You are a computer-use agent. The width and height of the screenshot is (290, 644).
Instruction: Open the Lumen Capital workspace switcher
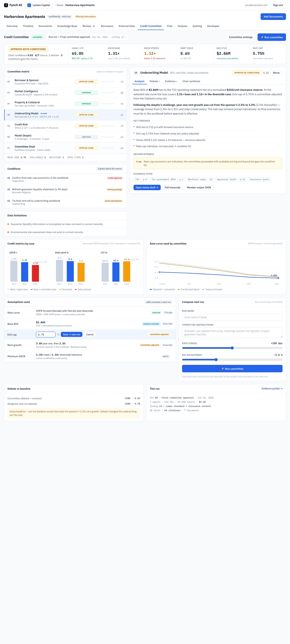tap(39, 5)
